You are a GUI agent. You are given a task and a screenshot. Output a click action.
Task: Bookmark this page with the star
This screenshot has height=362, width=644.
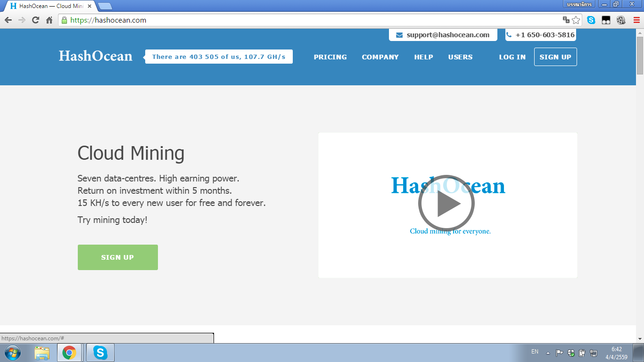576,20
